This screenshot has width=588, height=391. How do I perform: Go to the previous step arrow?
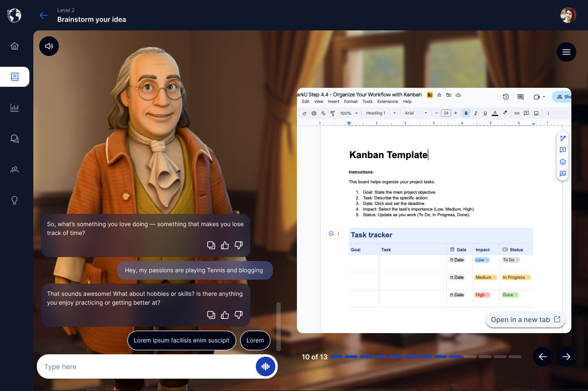[x=543, y=357]
